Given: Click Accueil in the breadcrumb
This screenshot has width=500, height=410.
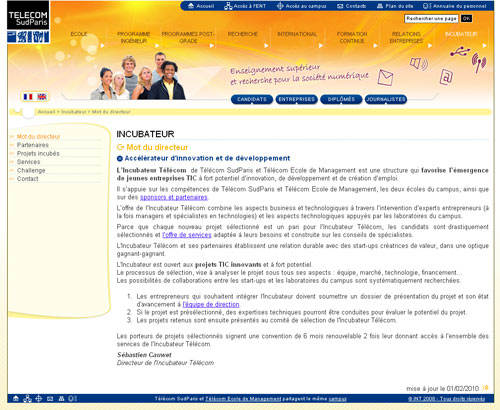Looking at the screenshot, I should tap(46, 112).
